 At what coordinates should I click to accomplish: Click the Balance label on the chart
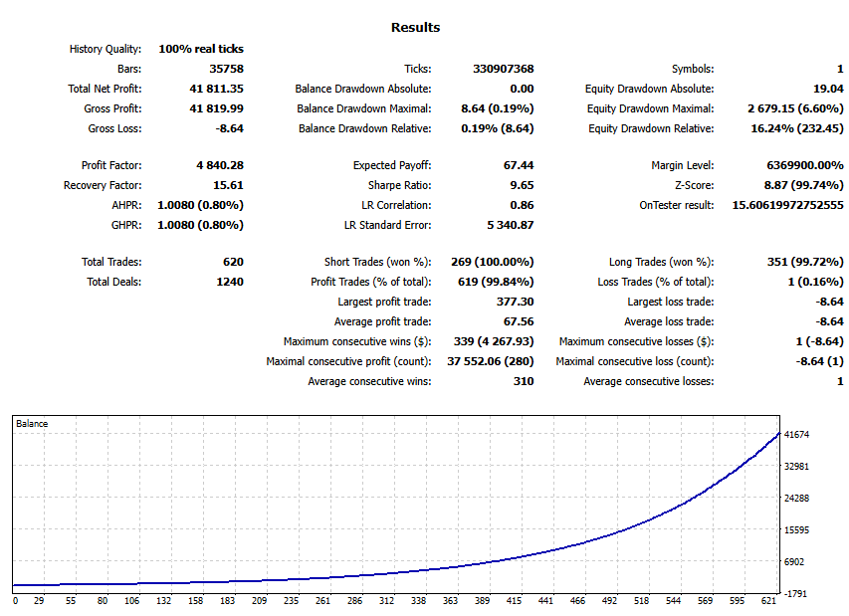pos(32,424)
